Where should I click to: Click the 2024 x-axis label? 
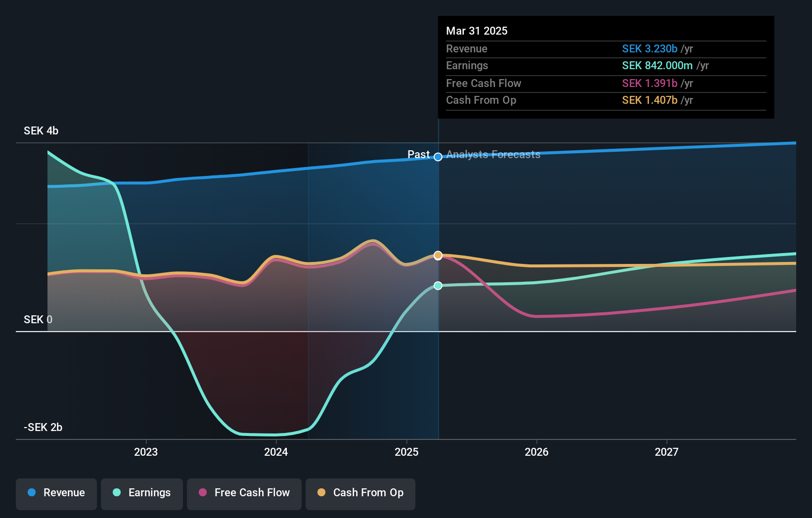[x=276, y=452]
